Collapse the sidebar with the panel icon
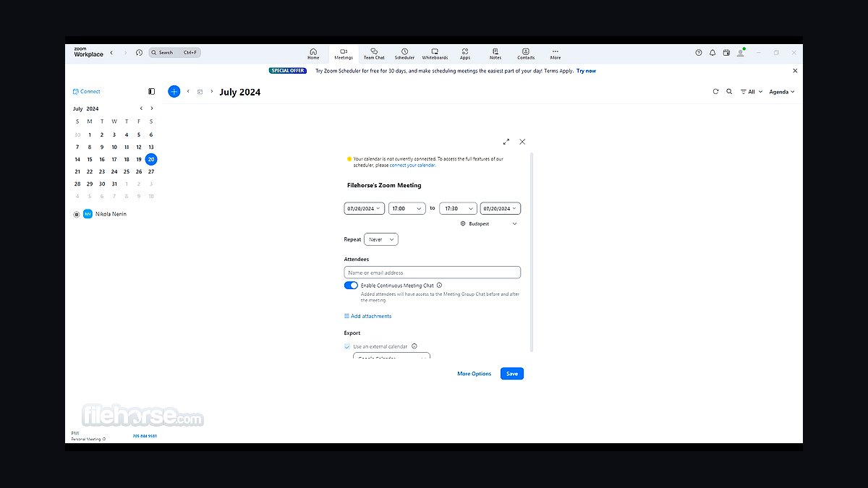Viewport: 868px width, 488px height. click(151, 92)
